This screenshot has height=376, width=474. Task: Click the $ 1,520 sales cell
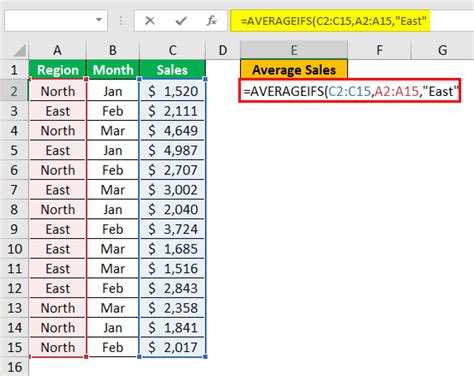[x=172, y=91]
